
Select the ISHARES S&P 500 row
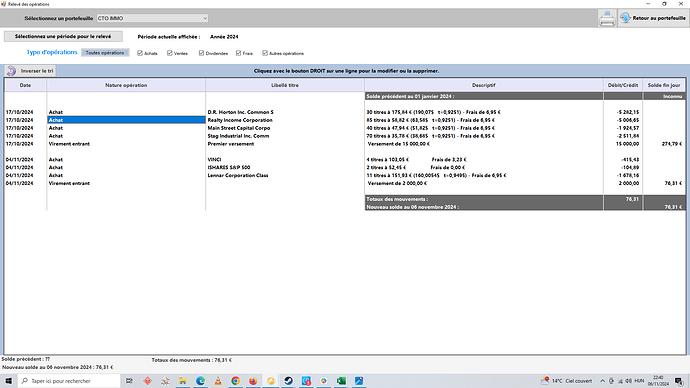[x=345, y=168]
